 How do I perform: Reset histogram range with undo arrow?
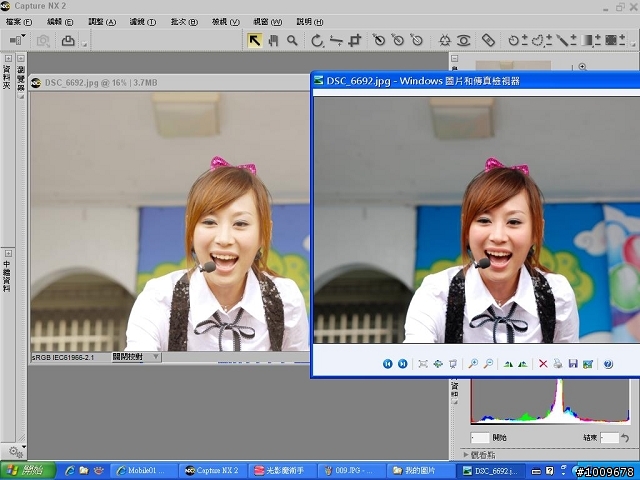pyautogui.click(x=625, y=438)
